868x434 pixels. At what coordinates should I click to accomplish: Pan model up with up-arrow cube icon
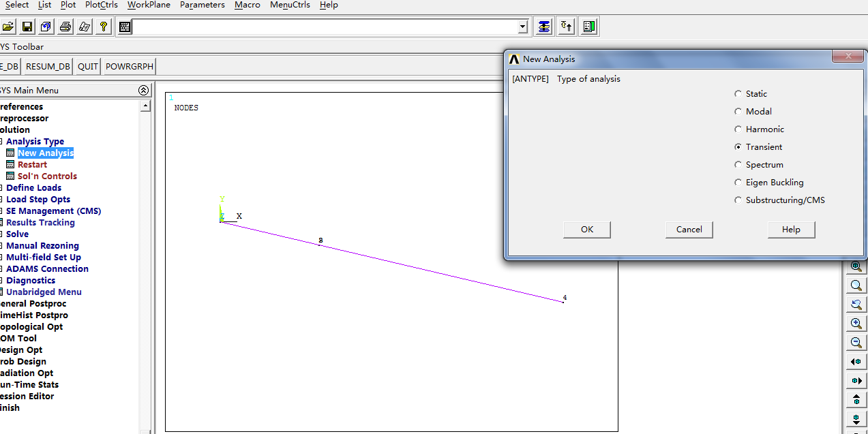856,400
